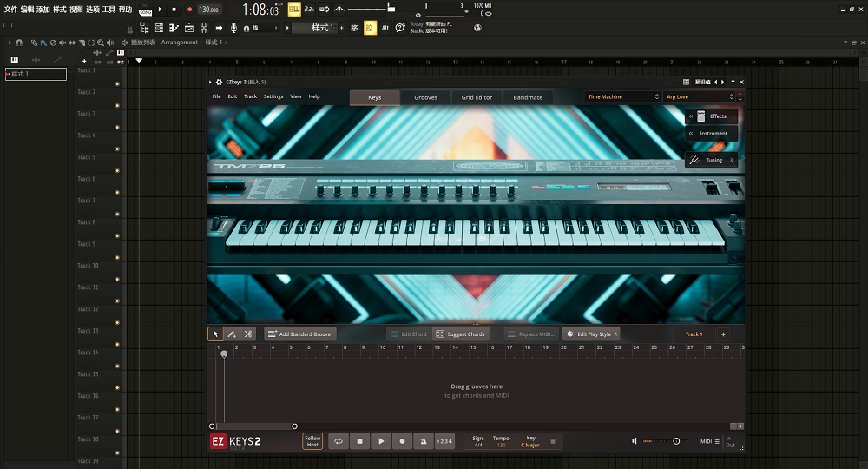
Task: Click the Add Standard Groove button
Action: [x=299, y=334]
